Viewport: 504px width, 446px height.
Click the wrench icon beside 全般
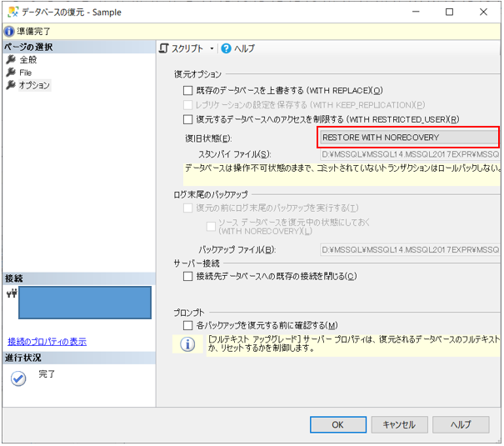click(11, 59)
